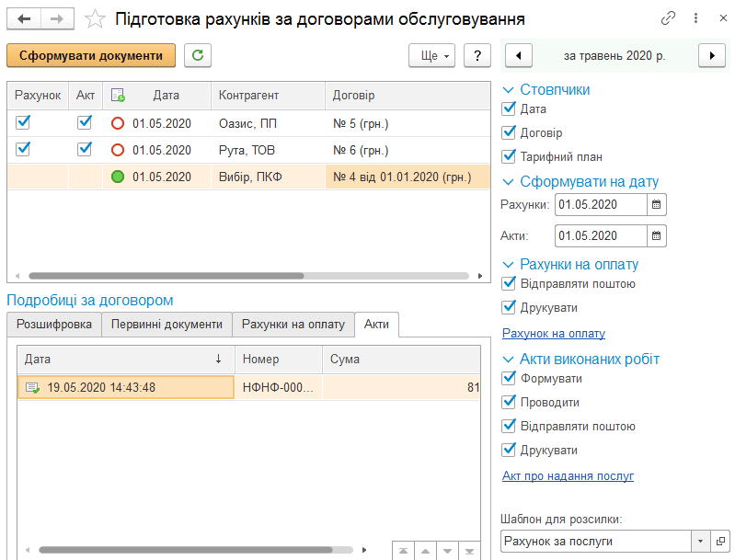Image resolution: width=735 pixels, height=560 pixels.
Task: Click Сформувати документи button
Action: click(91, 55)
